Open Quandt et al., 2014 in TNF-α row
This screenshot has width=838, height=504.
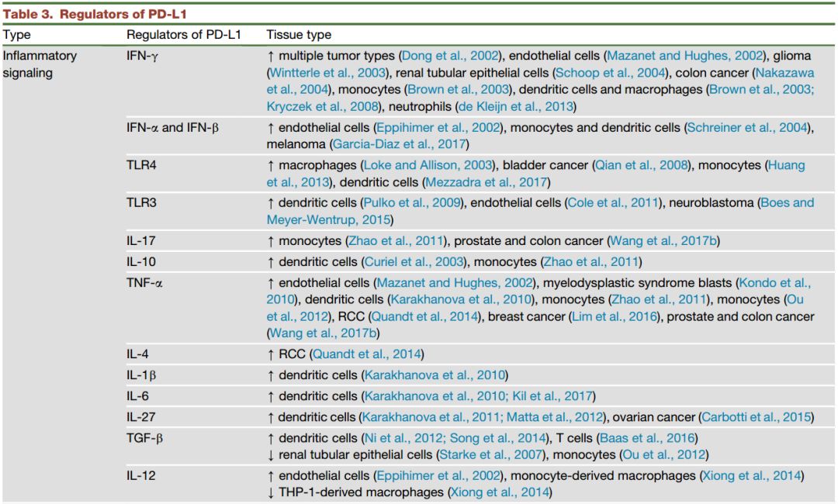click(424, 316)
